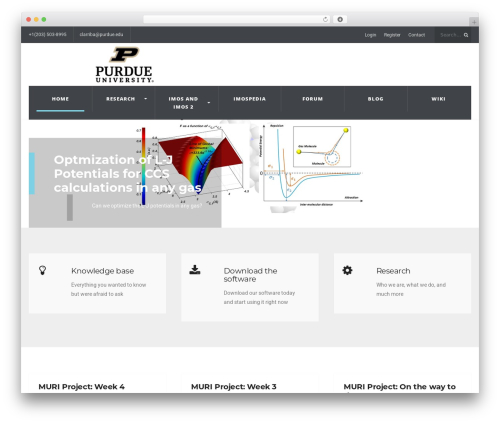The height and width of the screenshot is (423, 500).
Task: Click the Contact link
Action: pyautogui.click(x=417, y=35)
